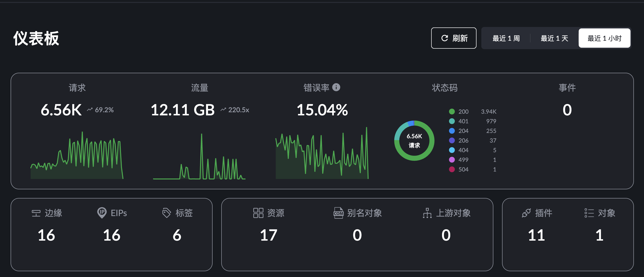Click the tags label icon

[x=167, y=213]
